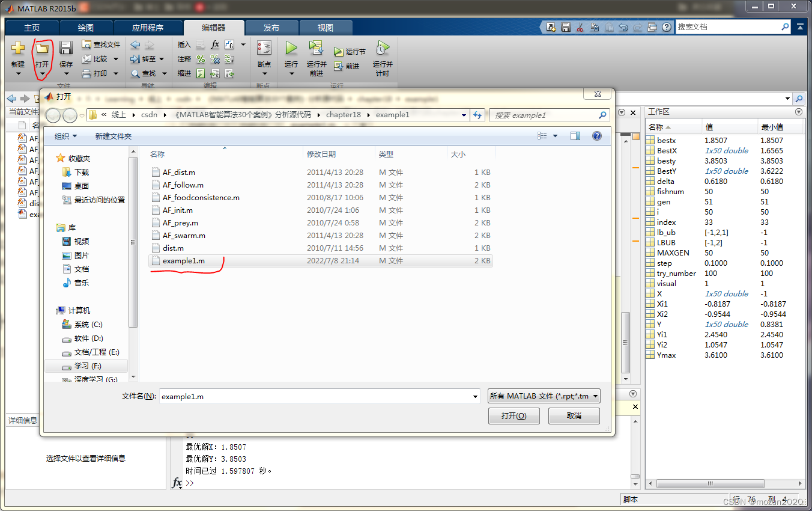
Task: Click the 打开(O) button in dialog
Action: pyautogui.click(x=514, y=416)
